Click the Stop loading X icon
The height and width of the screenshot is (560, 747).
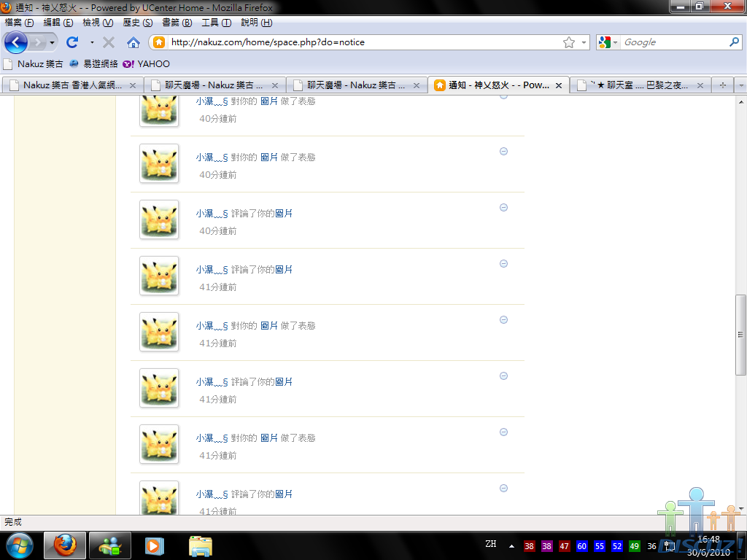[x=109, y=42]
